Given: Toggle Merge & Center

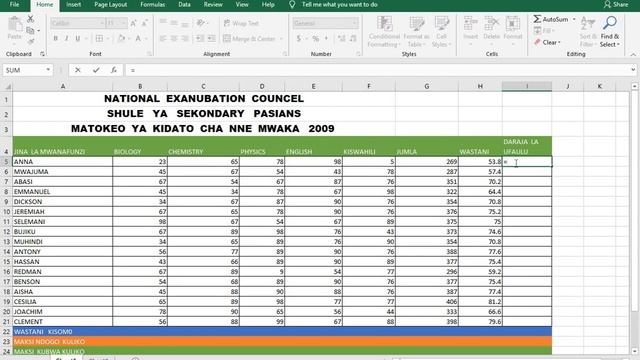Looking at the screenshot, I should 249,39.
